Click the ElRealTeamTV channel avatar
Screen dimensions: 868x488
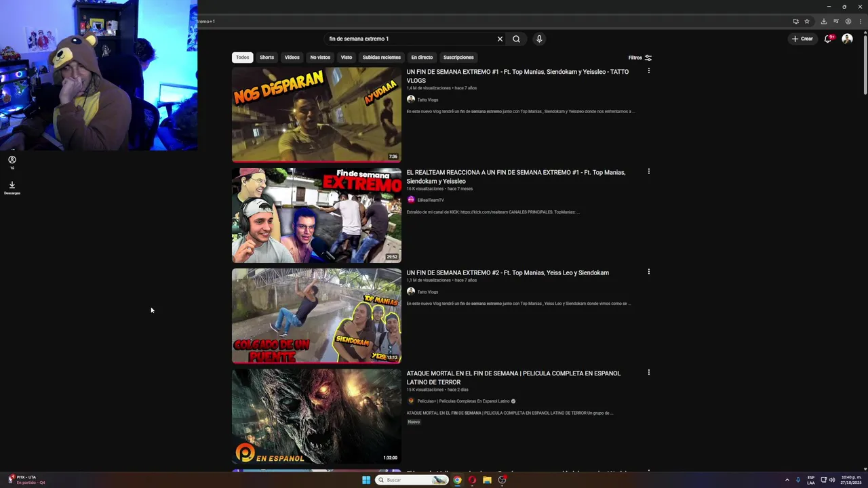pyautogui.click(x=410, y=200)
